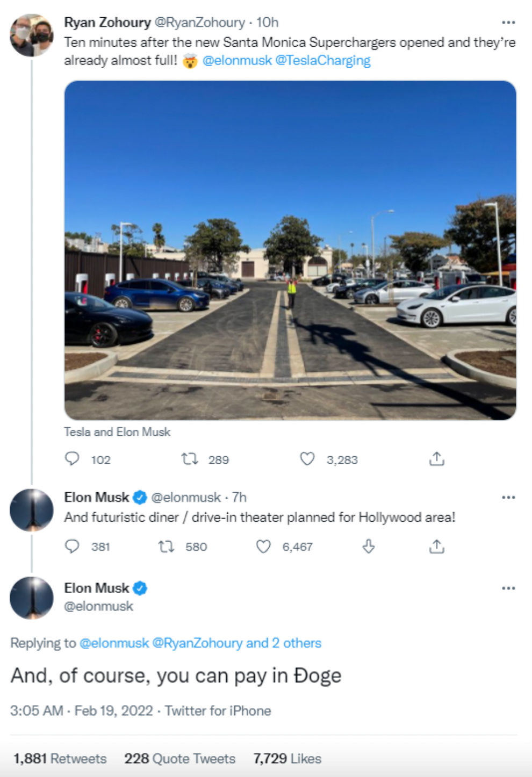Image resolution: width=532 pixels, height=777 pixels.
Task: View the 228 Quote Tweets list
Action: (x=180, y=759)
